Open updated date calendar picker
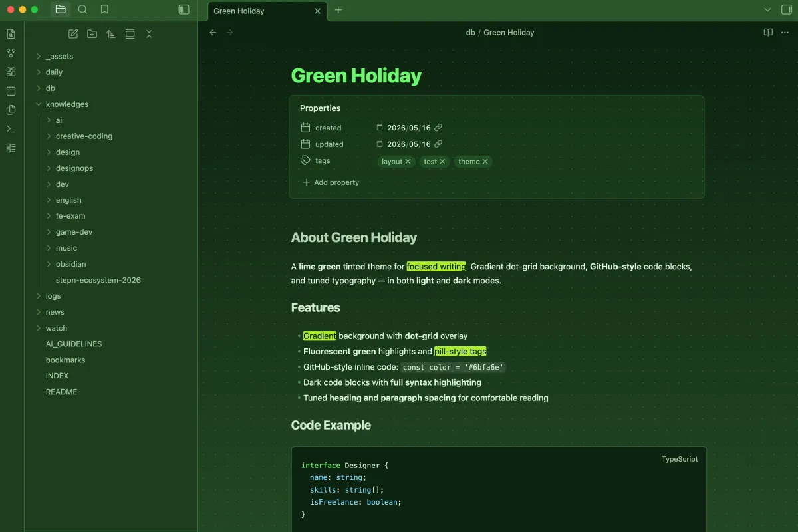The width and height of the screenshot is (798, 532). [x=380, y=144]
